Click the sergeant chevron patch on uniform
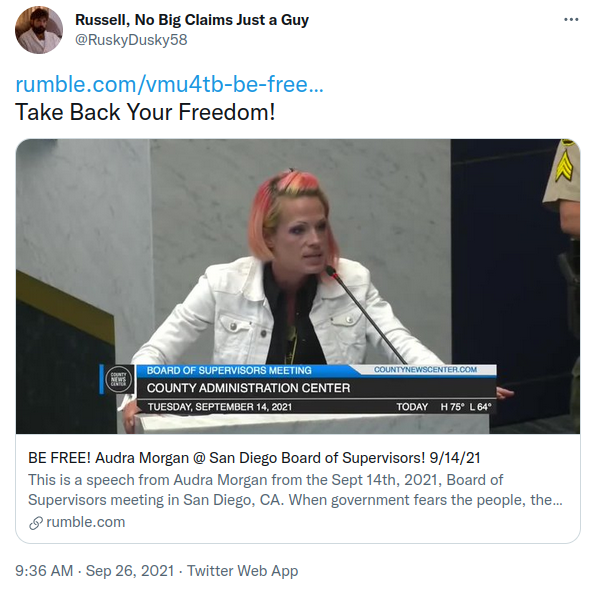The image size is (594, 591). (564, 168)
